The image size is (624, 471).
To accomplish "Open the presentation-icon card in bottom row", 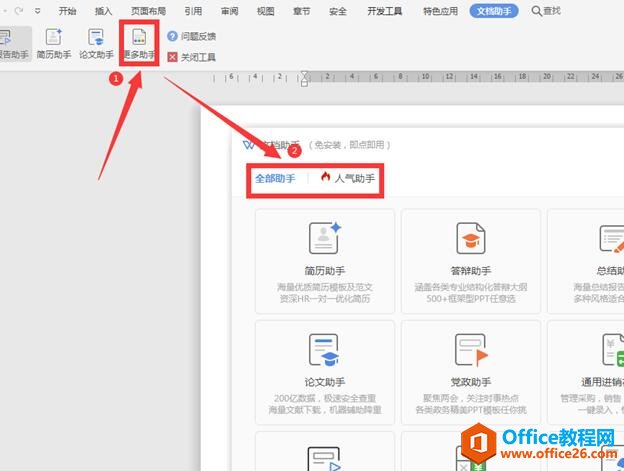I will (325, 459).
